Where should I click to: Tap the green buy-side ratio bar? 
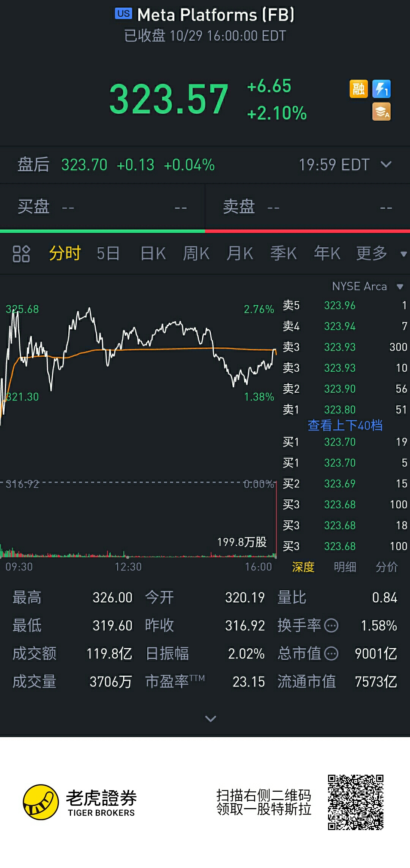(x=102, y=231)
